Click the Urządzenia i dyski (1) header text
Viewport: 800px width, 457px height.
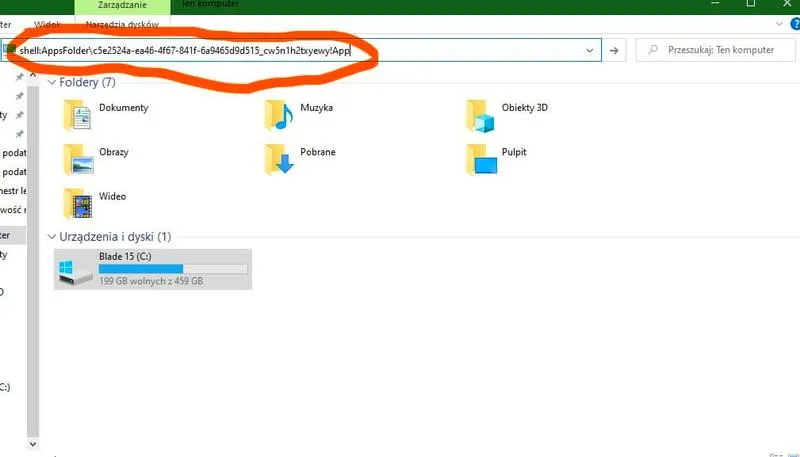(115, 237)
